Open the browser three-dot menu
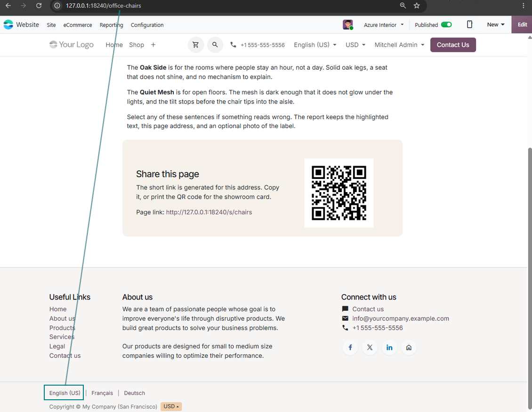The width and height of the screenshot is (532, 412). (x=524, y=6)
